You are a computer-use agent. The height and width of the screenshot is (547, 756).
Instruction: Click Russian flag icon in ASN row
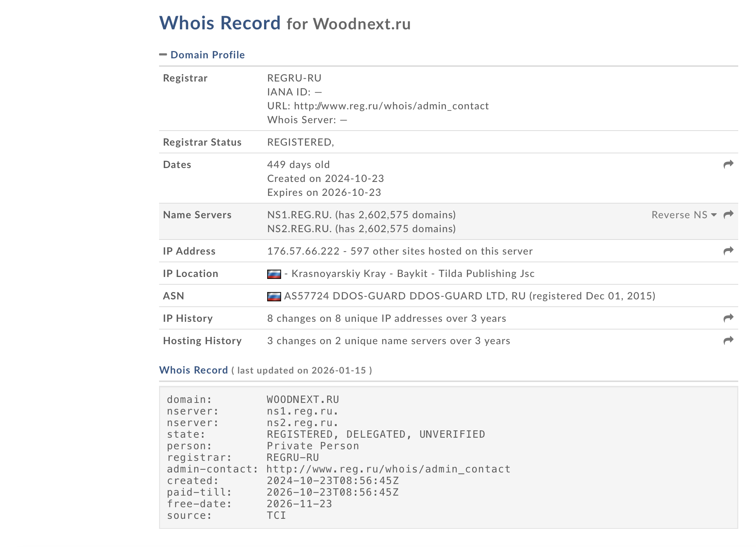tap(274, 296)
